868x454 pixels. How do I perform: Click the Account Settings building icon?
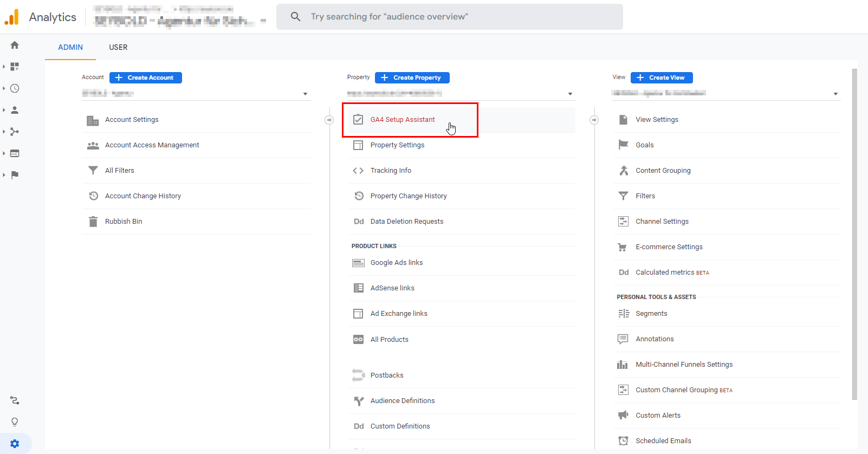[x=93, y=120]
